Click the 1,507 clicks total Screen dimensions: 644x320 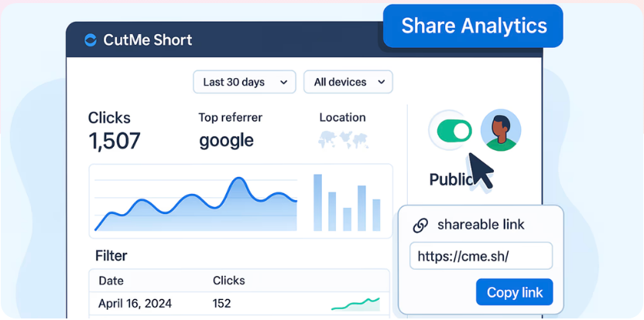click(x=115, y=141)
